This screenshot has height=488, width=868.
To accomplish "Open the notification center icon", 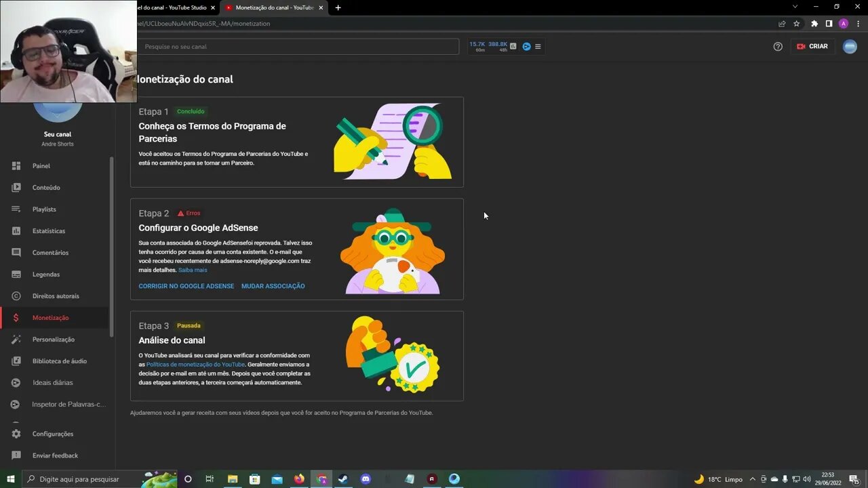I will (854, 479).
